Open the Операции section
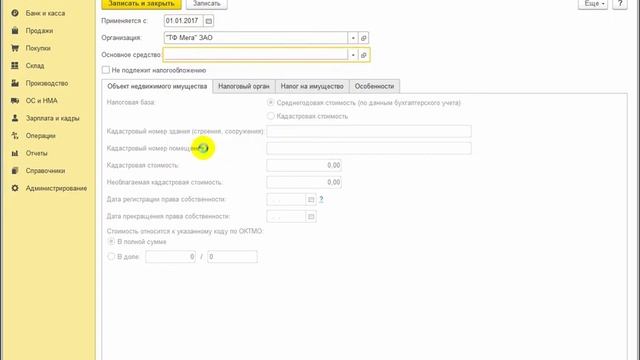Image resolution: width=640 pixels, height=360 pixels. [40, 136]
